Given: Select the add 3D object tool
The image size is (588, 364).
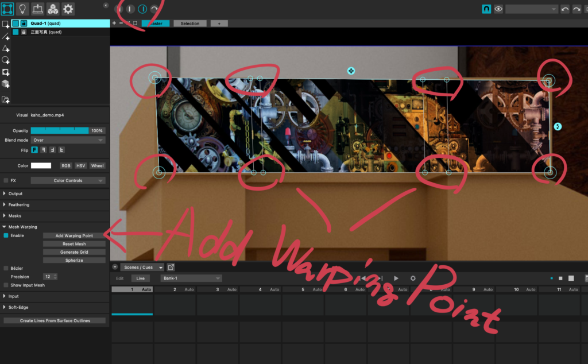Looking at the screenshot, I should point(6,84).
